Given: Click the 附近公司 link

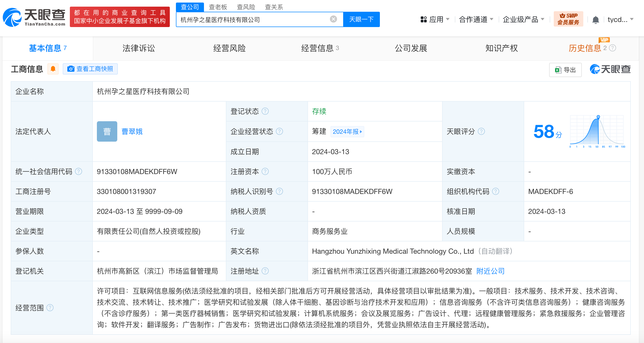Looking at the screenshot, I should coord(491,271).
